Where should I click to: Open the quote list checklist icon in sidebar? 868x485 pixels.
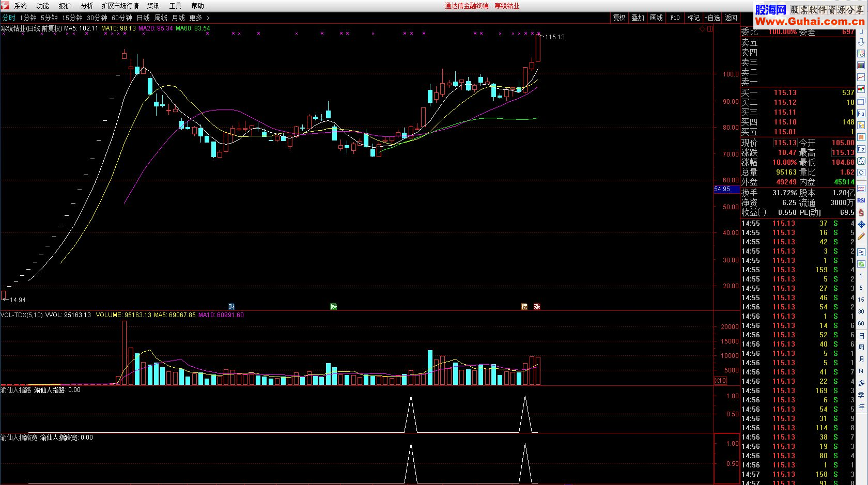click(x=861, y=54)
